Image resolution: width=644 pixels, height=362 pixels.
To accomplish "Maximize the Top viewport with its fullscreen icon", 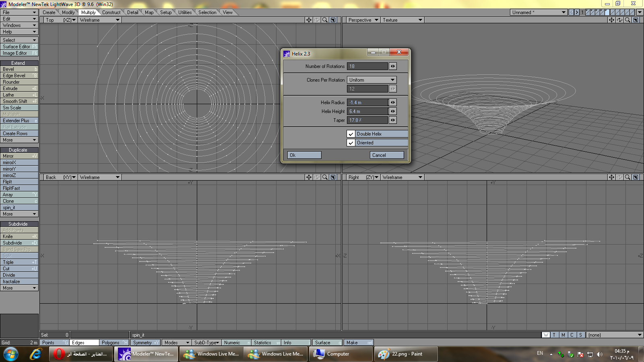I will (333, 20).
